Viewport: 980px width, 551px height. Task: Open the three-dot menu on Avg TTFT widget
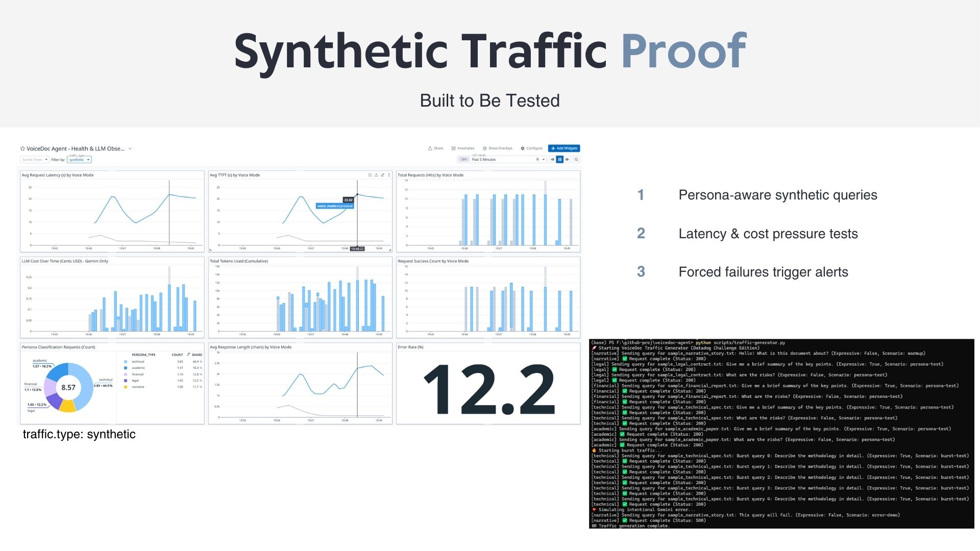389,175
